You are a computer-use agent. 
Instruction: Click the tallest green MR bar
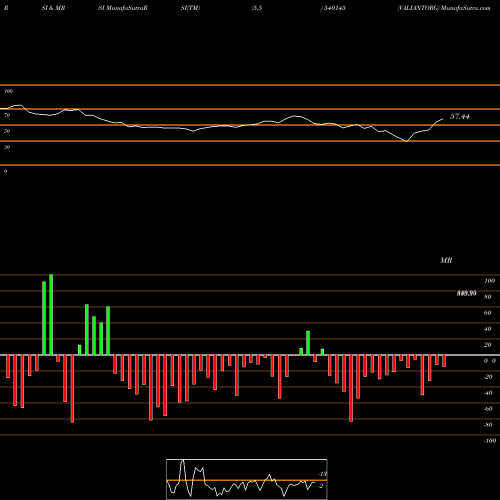tap(51, 315)
